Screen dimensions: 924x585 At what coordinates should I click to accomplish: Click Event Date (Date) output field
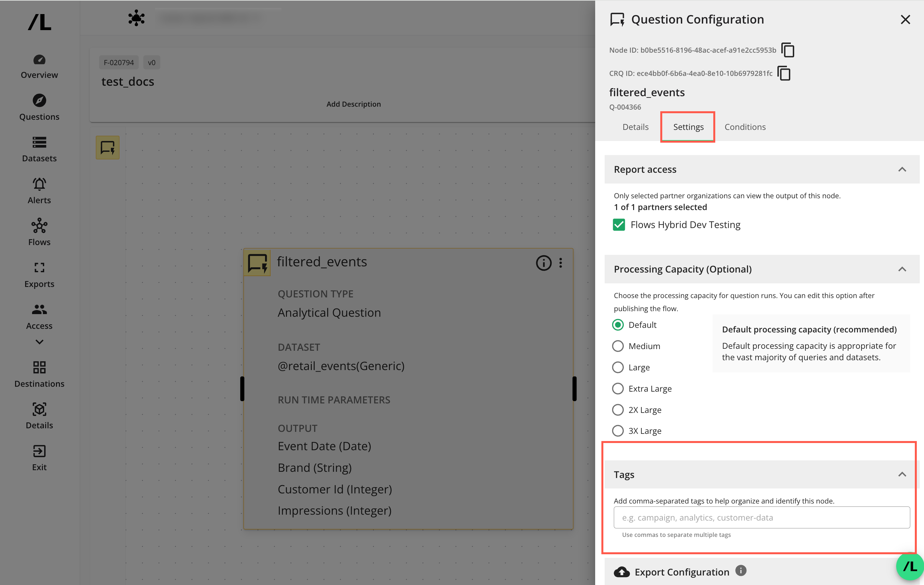324,446
